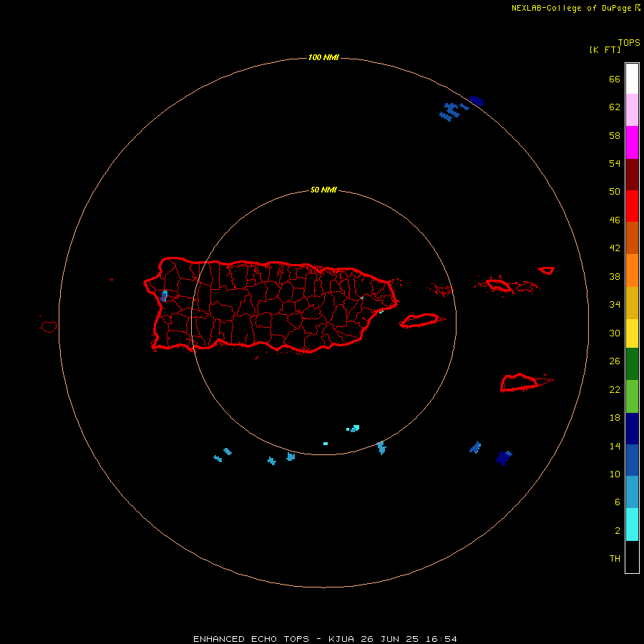The width and height of the screenshot is (644, 644).
Task: Click the Vieques island outline
Action: tap(421, 321)
